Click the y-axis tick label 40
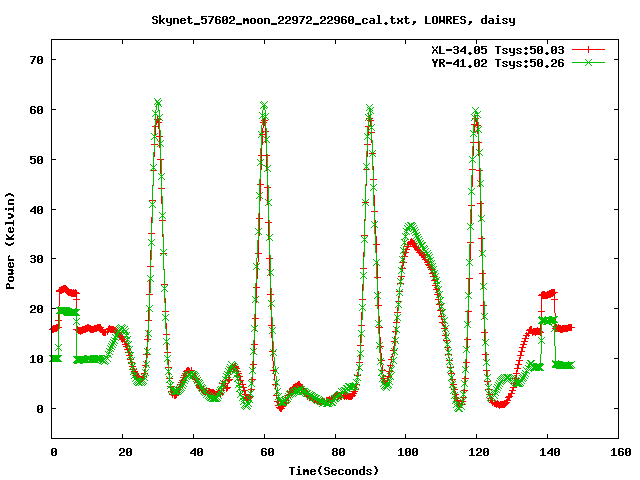This screenshot has height=480, width=640. (36, 209)
